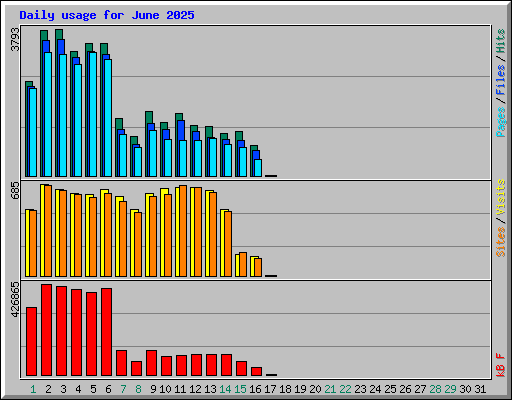Click the red KB bar for day 2
The width and height of the screenshot is (512, 400).
tap(47, 330)
